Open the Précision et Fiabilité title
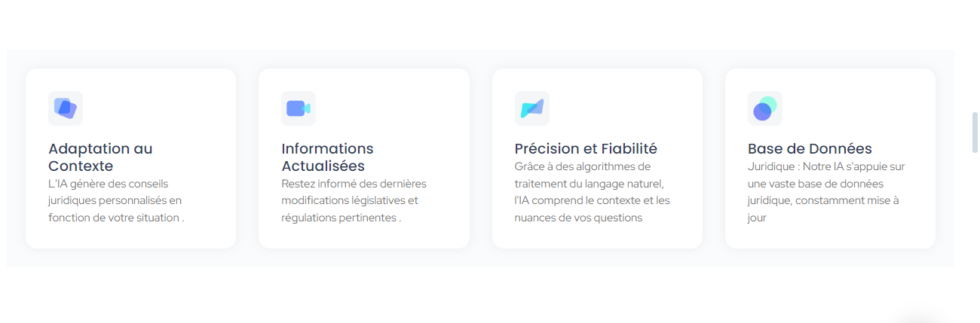This screenshot has height=323, width=980. (586, 149)
